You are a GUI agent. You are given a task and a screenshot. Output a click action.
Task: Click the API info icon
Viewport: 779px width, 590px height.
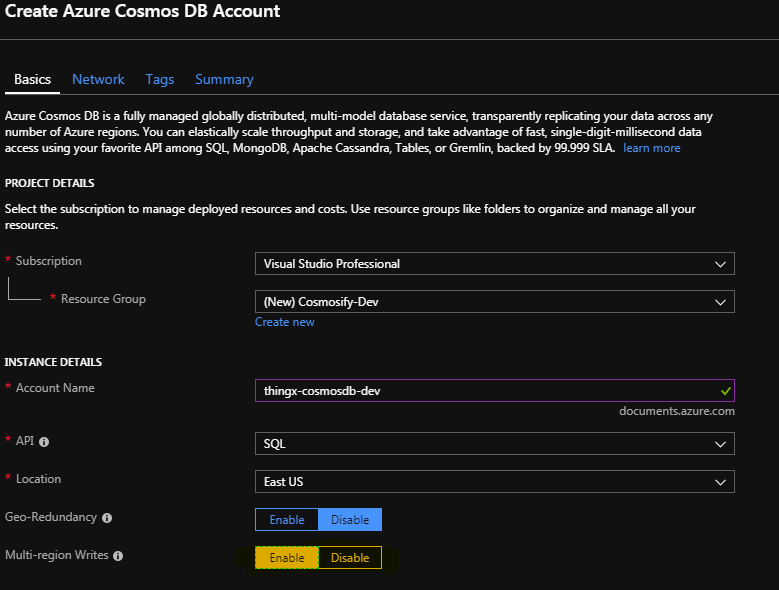click(x=44, y=442)
